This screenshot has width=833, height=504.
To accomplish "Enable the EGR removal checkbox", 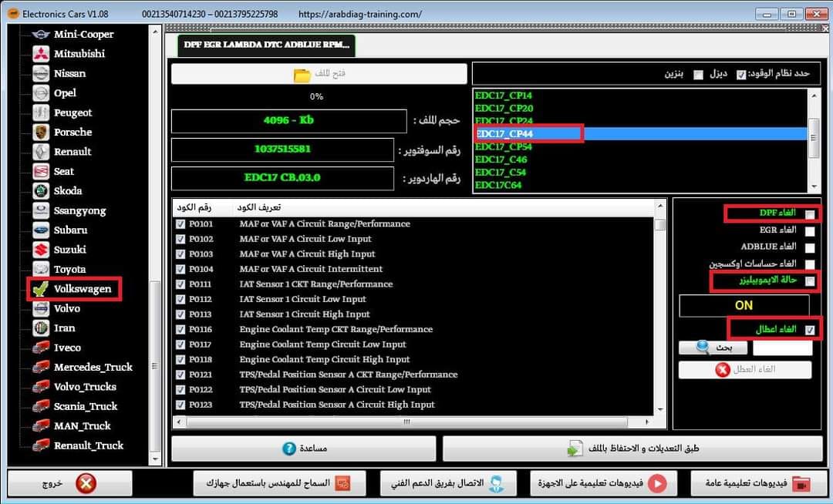I will [810, 230].
